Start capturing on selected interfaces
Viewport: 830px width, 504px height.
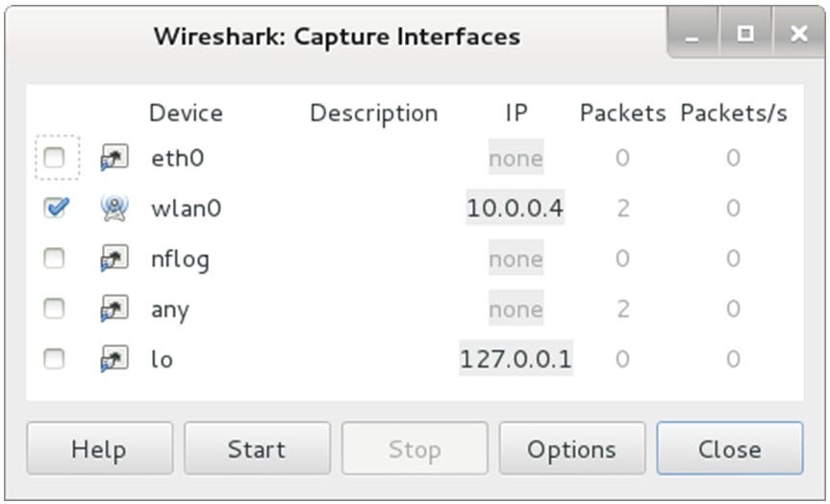click(257, 449)
